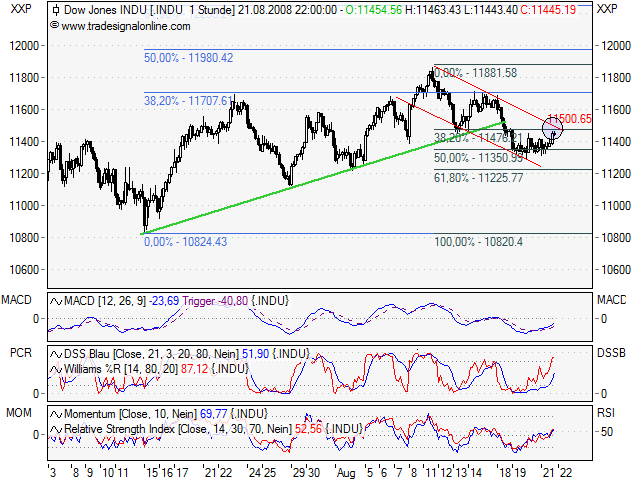Viewport: 640px width, 480px height.
Task: Open the www.tradesignalonline.com link
Action: point(126,27)
